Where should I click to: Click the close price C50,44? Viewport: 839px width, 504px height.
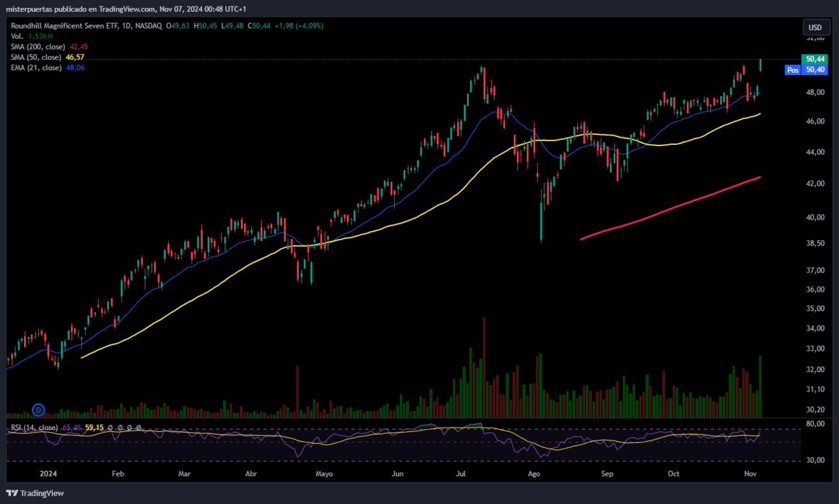tap(259, 26)
